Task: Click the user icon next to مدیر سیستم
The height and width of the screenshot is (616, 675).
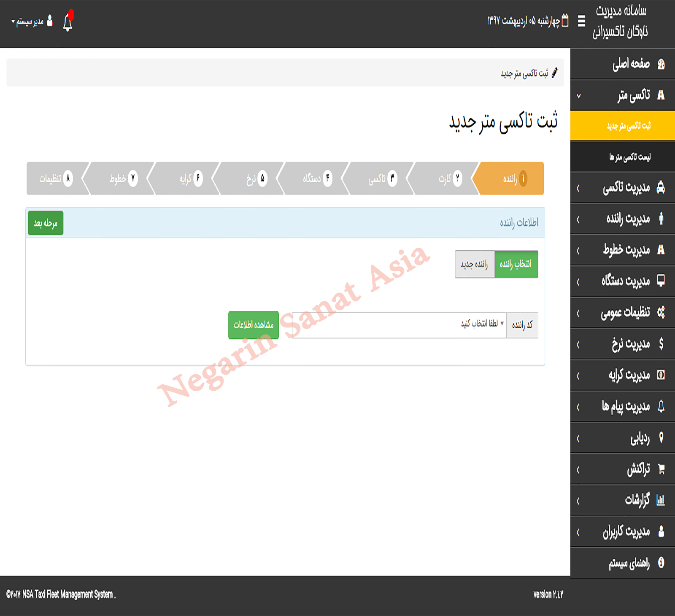Action: [50, 21]
